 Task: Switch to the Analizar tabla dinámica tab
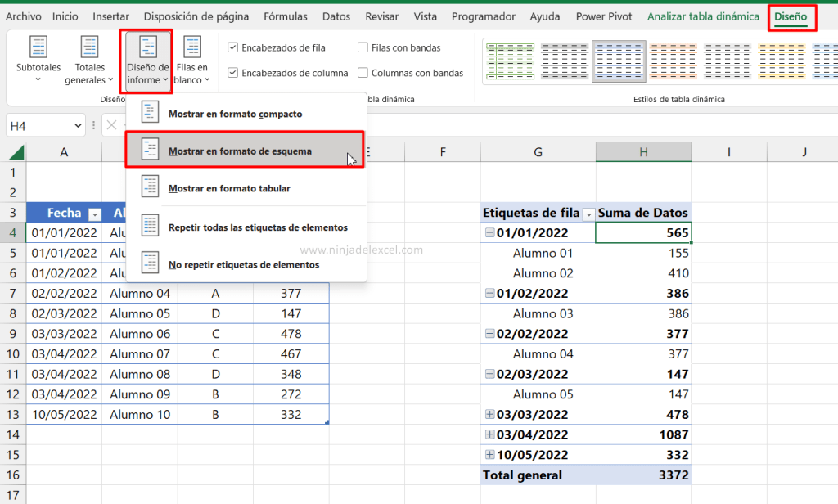point(703,16)
